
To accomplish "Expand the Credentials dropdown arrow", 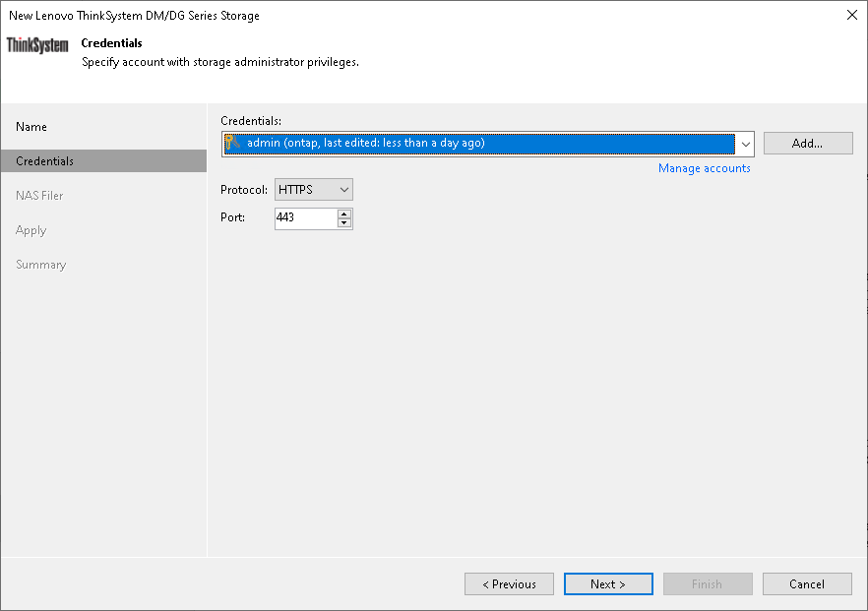I will tap(745, 144).
